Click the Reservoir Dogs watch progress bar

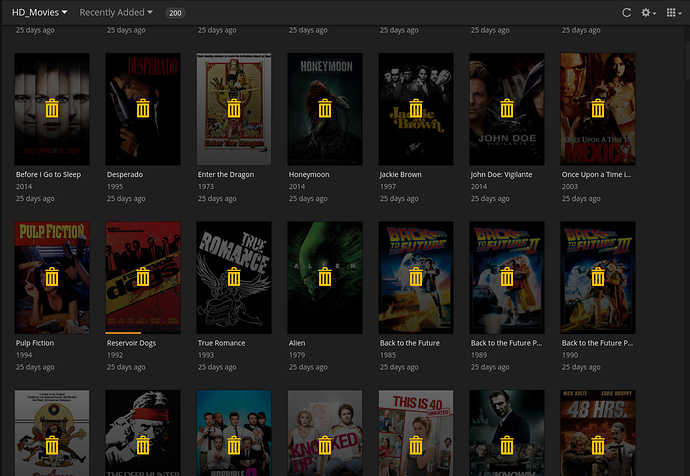(123, 333)
